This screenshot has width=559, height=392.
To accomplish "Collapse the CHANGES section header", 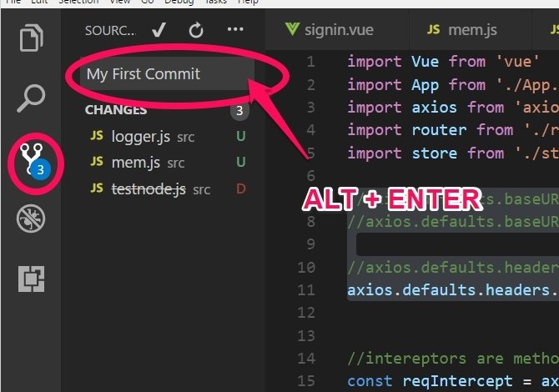I will 116,110.
